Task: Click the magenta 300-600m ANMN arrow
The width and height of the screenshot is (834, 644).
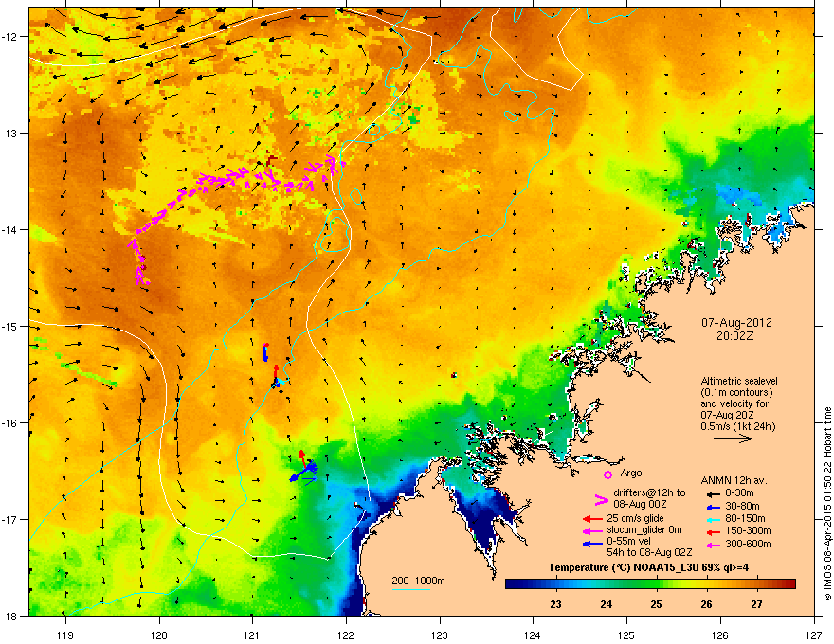Action: click(712, 545)
